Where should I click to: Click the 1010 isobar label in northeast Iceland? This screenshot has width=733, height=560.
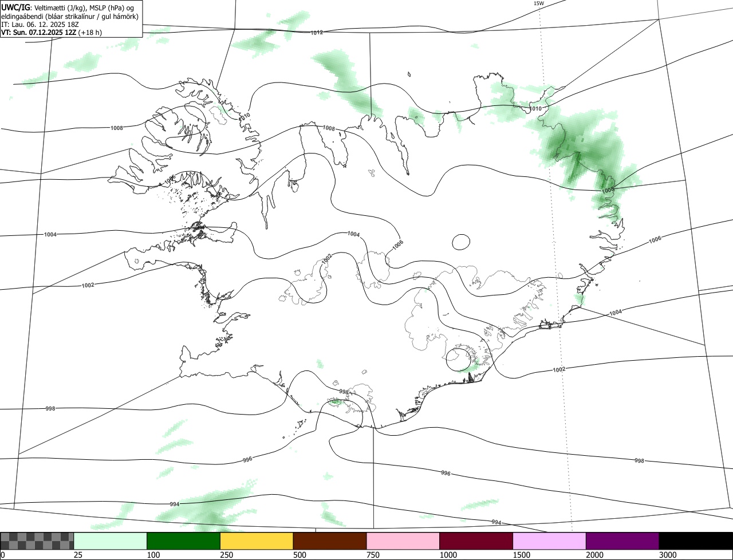(x=535, y=109)
